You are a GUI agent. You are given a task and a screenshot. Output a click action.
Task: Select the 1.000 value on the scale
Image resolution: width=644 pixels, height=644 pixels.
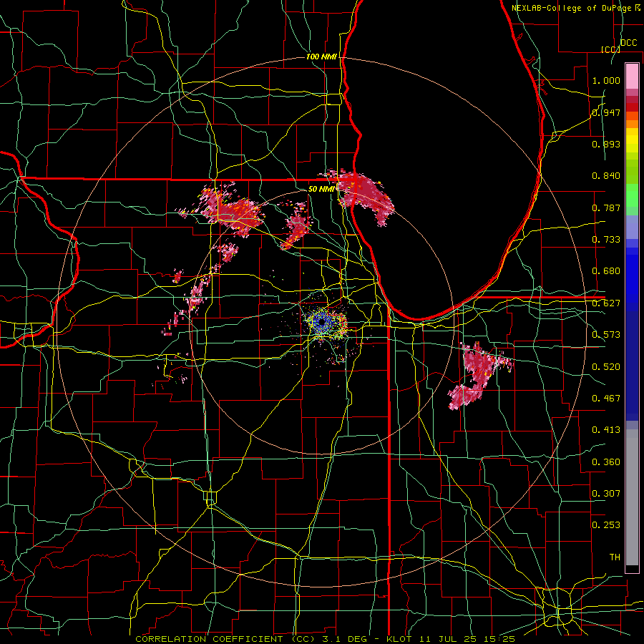(606, 80)
